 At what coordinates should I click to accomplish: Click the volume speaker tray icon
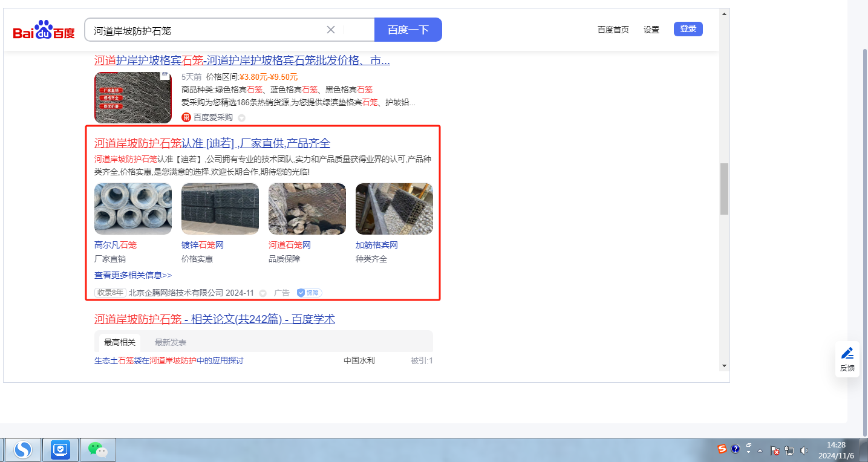[x=804, y=450]
